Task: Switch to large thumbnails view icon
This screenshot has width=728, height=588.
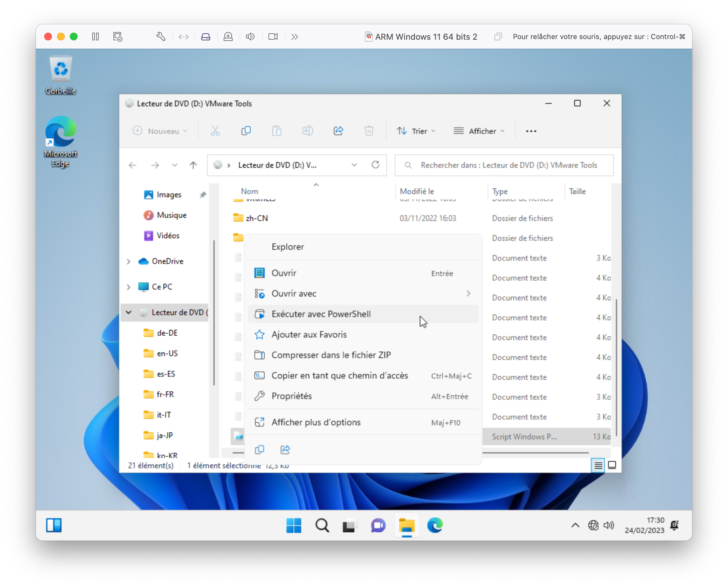Action: pyautogui.click(x=612, y=465)
